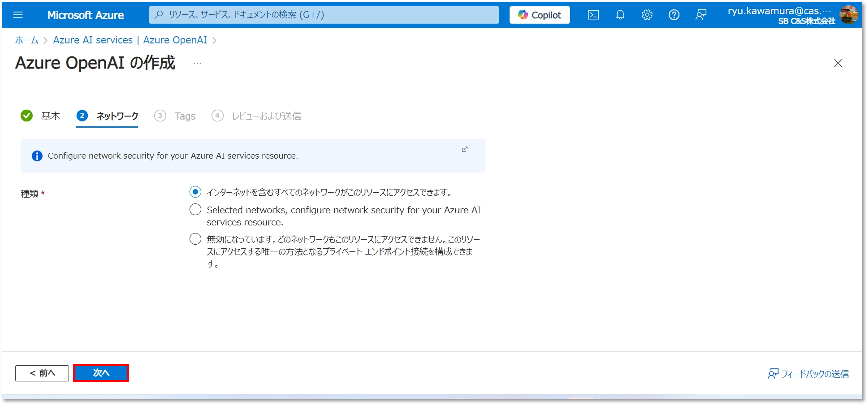The image size is (868, 405).
Task: Open the Copilot panel
Action: (539, 15)
